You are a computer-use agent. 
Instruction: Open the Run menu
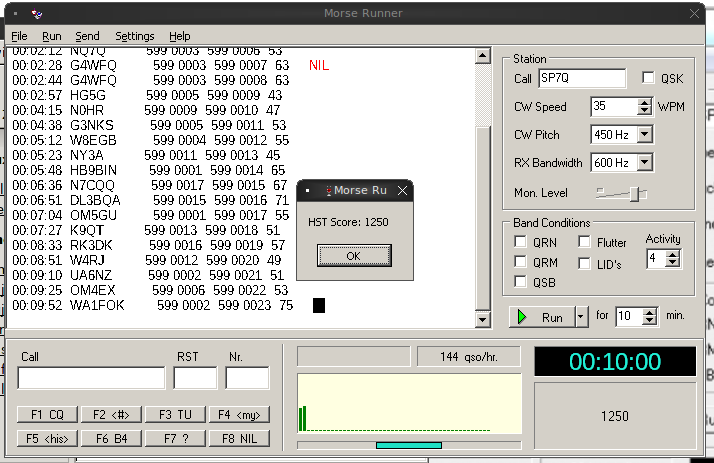pos(51,36)
